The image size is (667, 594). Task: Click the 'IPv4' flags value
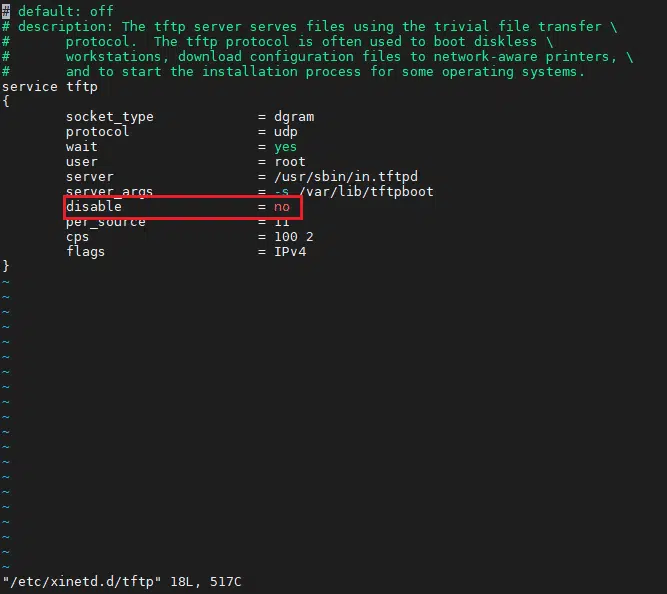click(x=290, y=252)
